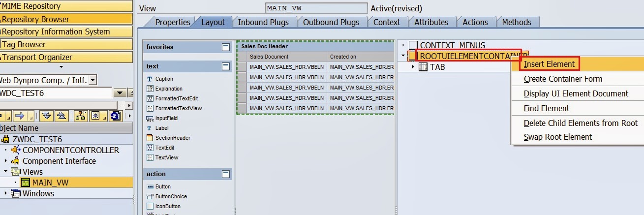Select the Caption UI element
644x215 pixels.
(x=164, y=79)
